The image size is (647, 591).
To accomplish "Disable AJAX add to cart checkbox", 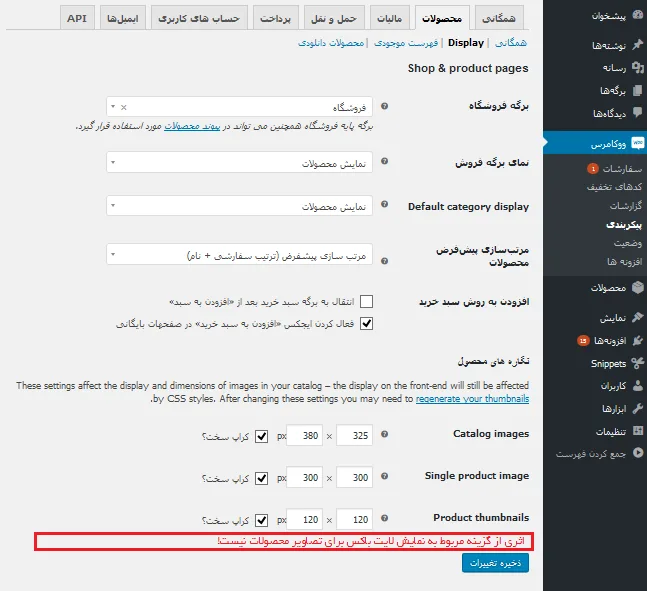I will 366,323.
